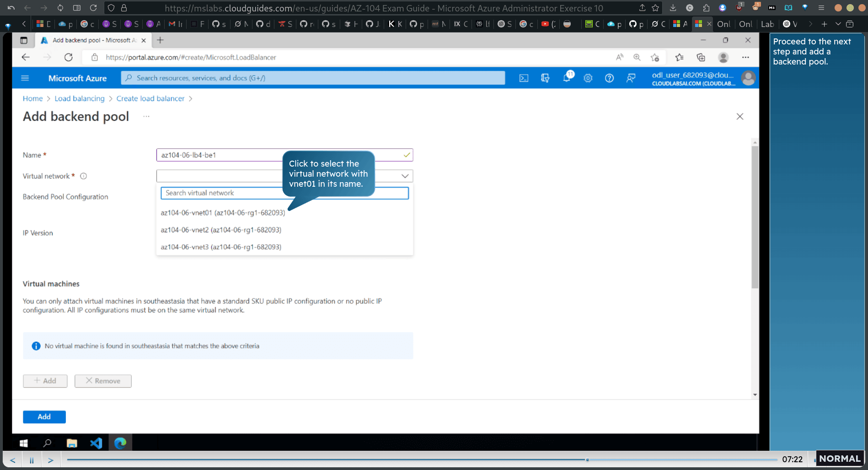Go to previous guide step
This screenshot has height=470, width=868.
(x=13, y=460)
